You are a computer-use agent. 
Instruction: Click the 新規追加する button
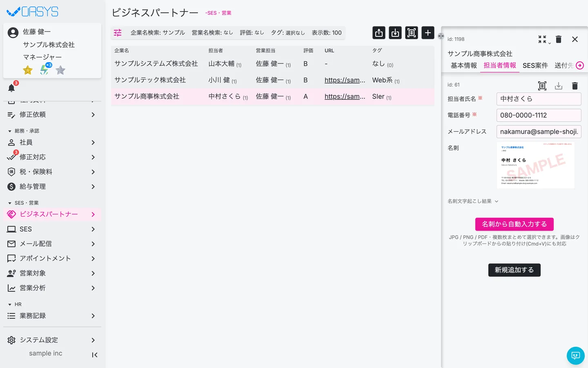[x=514, y=270]
